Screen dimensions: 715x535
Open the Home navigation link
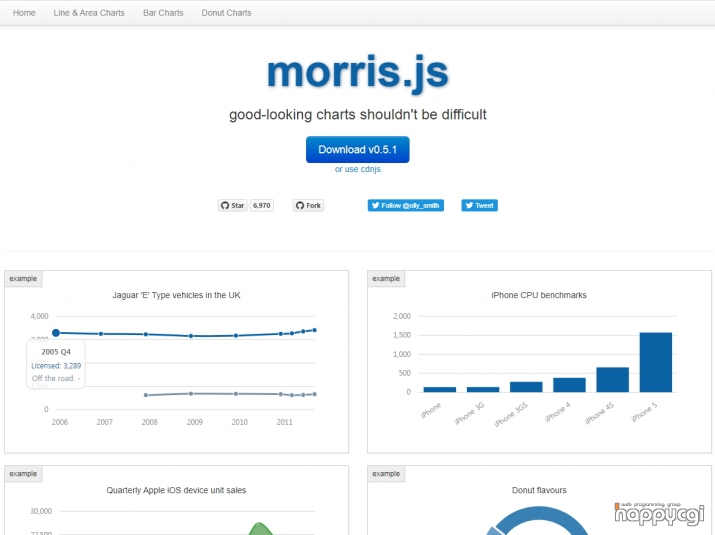tap(24, 13)
